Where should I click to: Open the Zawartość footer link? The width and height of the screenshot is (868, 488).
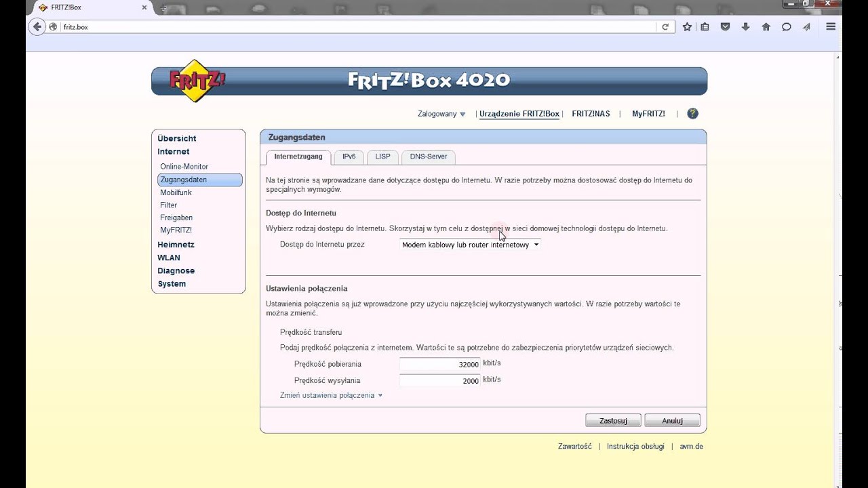tap(575, 447)
